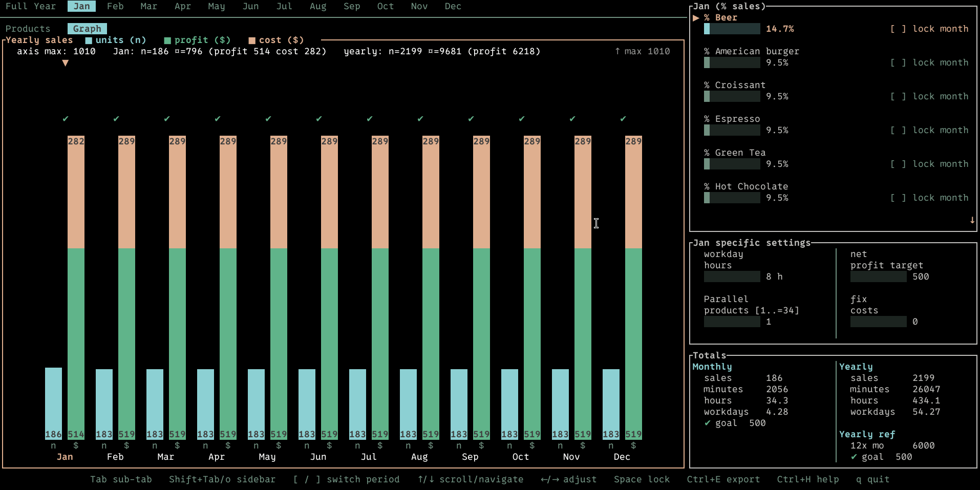980x490 pixels.
Task: Click the max 1010 up-arrow indicator
Action: tap(617, 51)
